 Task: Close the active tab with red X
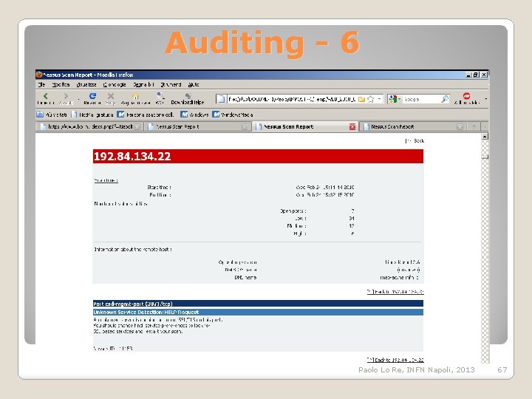point(352,126)
